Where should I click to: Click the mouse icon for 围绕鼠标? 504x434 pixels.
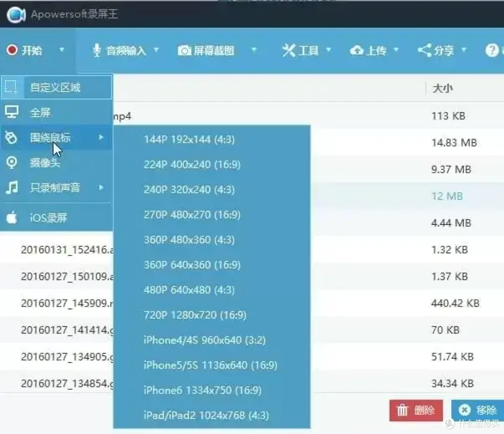point(11,137)
